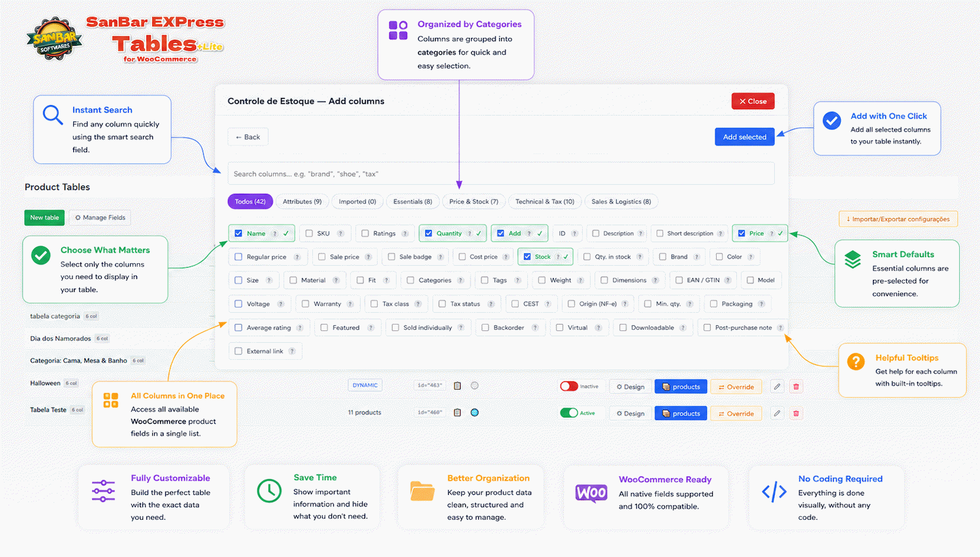This screenshot has height=557, width=980.
Task: Open the Attributes (9) category tab
Action: (x=302, y=202)
